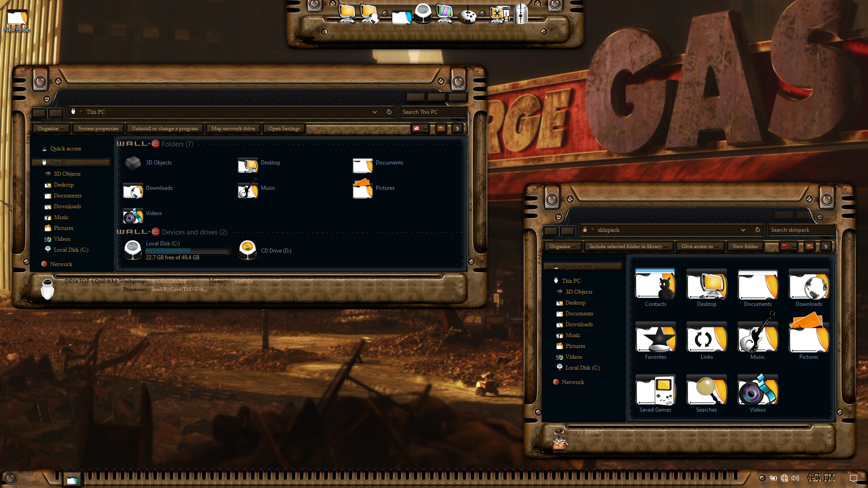Click the New folder button
The width and height of the screenshot is (868, 488).
pos(745,247)
